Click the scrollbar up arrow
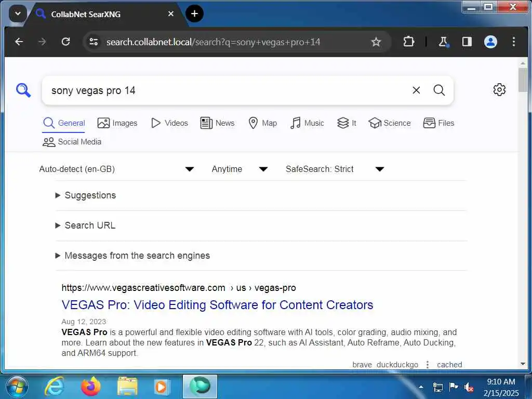The image size is (532, 399). 523,63
